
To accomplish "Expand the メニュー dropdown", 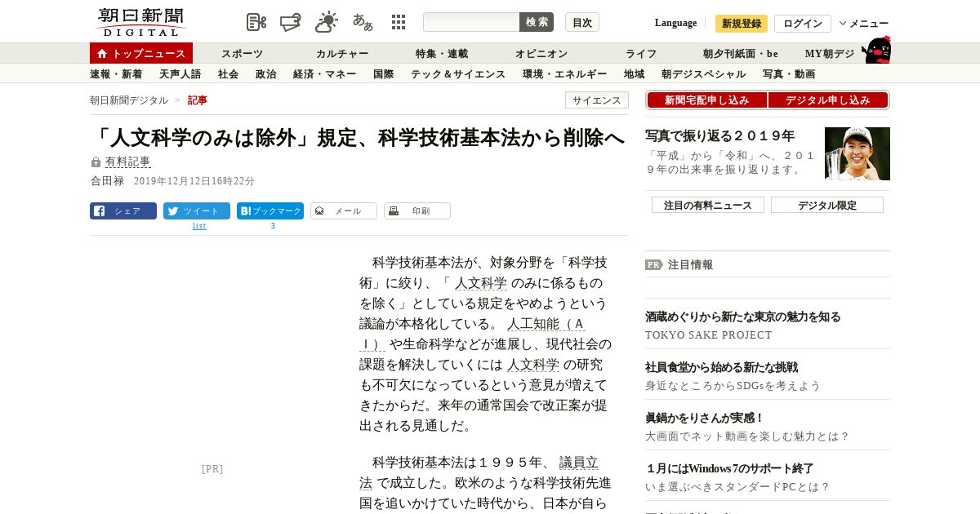I will [864, 24].
